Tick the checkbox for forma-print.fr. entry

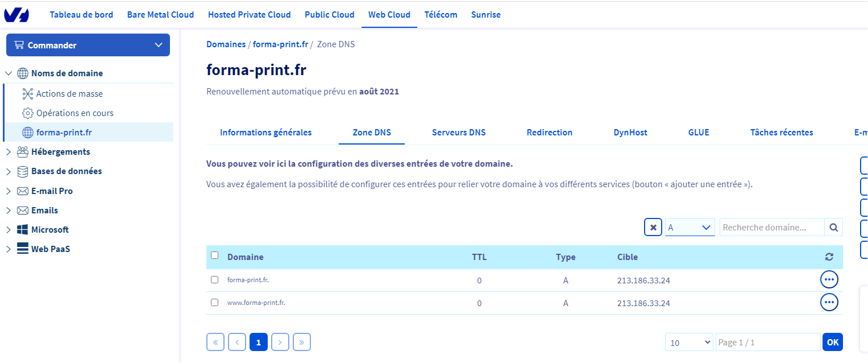(x=214, y=280)
